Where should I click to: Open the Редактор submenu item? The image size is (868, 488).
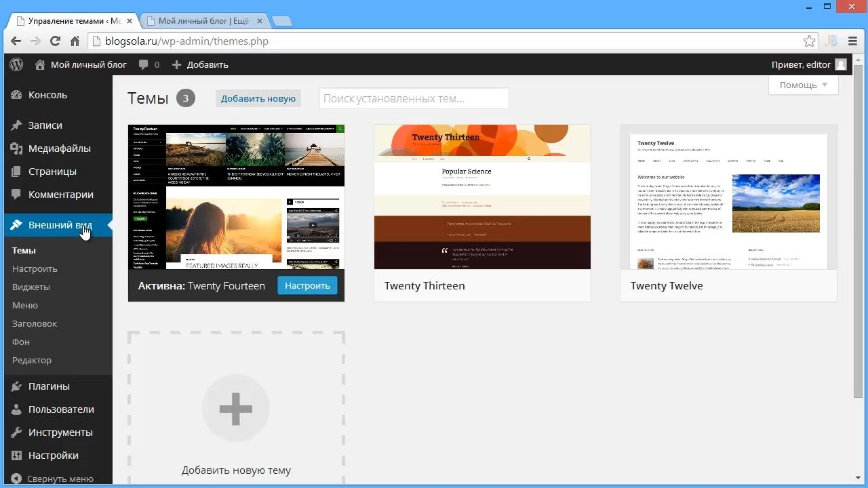pyautogui.click(x=32, y=360)
